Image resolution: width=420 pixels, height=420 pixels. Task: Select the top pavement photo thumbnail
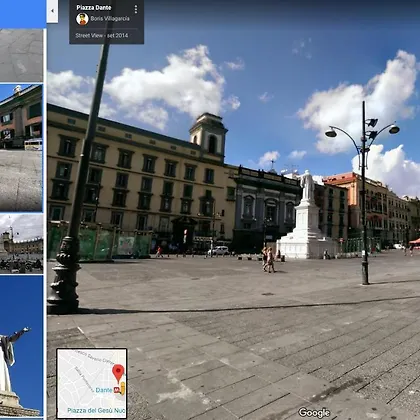point(21,55)
